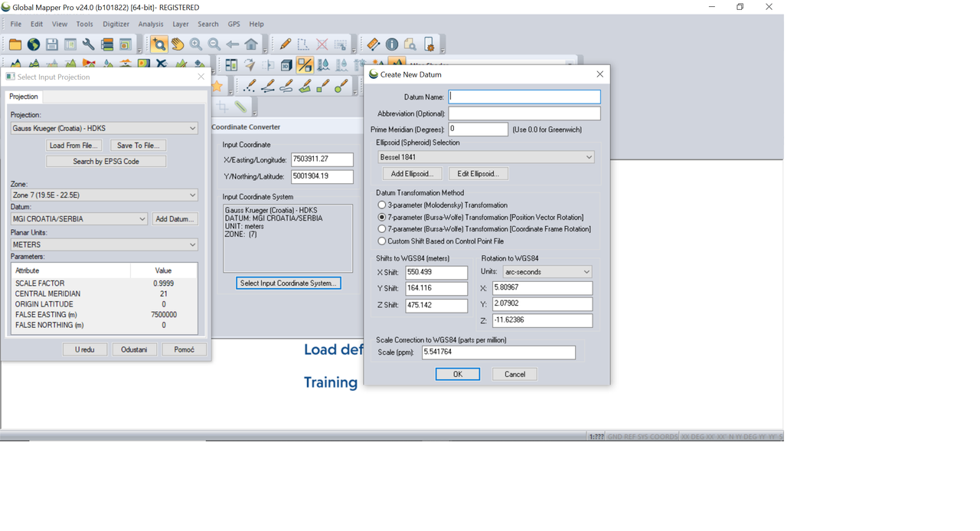Click the globe online data icon
This screenshot has width=980, height=531.
tap(33, 44)
